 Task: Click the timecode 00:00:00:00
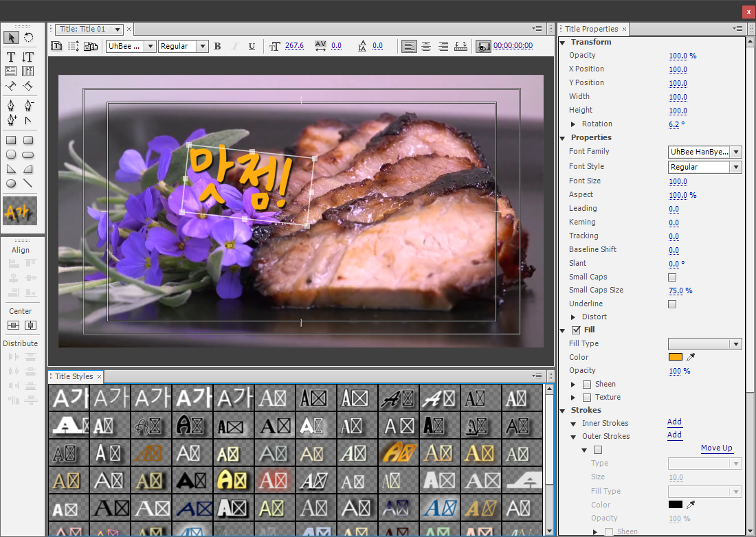point(513,46)
